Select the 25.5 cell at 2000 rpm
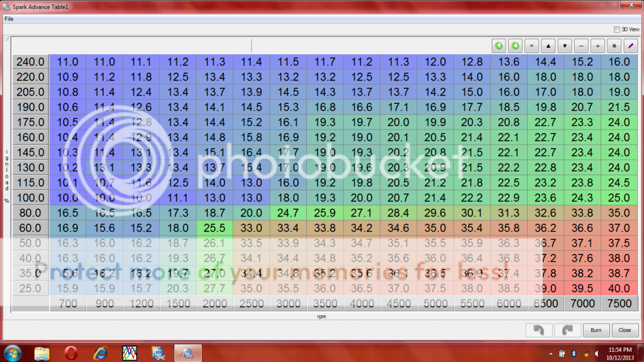Image resolution: width=644 pixels, height=362 pixels. (x=214, y=229)
